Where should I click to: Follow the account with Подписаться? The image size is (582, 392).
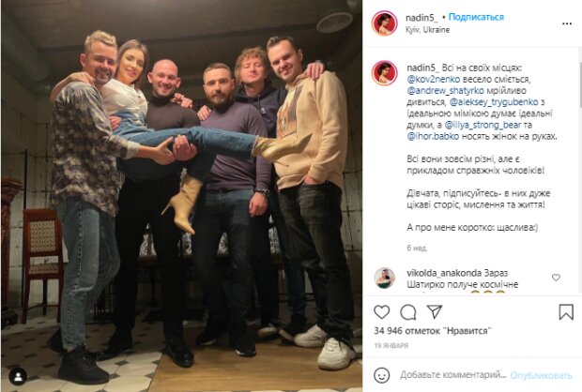click(476, 17)
